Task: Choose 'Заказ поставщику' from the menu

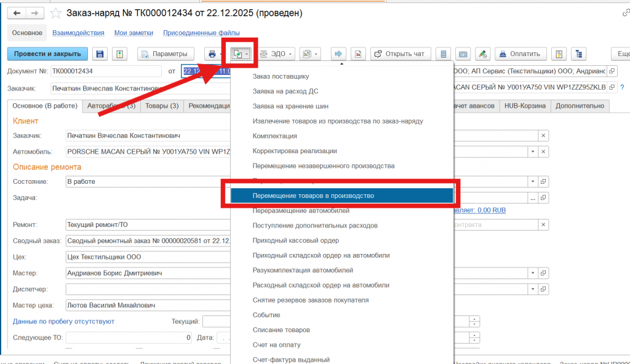Action: pos(281,77)
